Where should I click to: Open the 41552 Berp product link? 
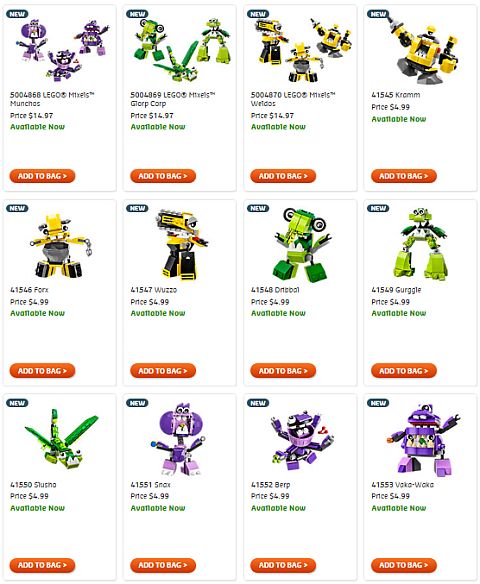pos(270,485)
